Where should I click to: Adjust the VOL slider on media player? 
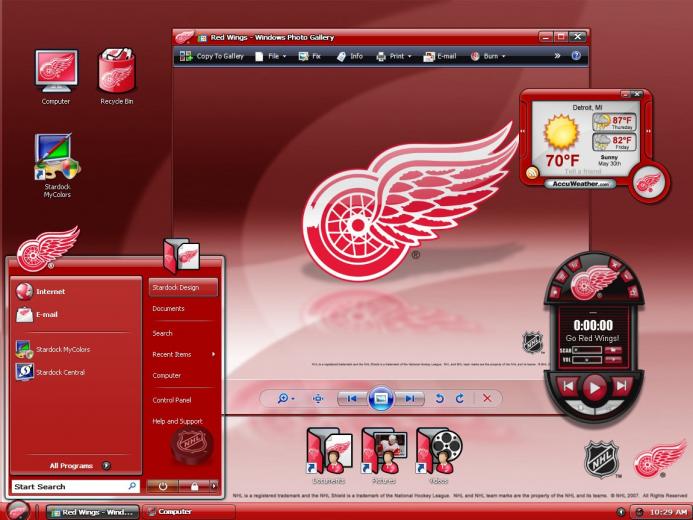[587, 360]
